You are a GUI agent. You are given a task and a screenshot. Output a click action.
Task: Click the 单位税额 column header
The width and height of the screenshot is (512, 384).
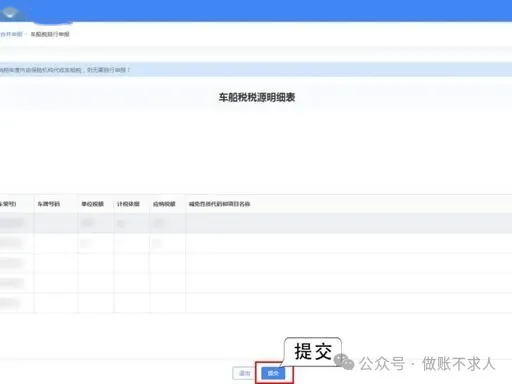click(93, 204)
